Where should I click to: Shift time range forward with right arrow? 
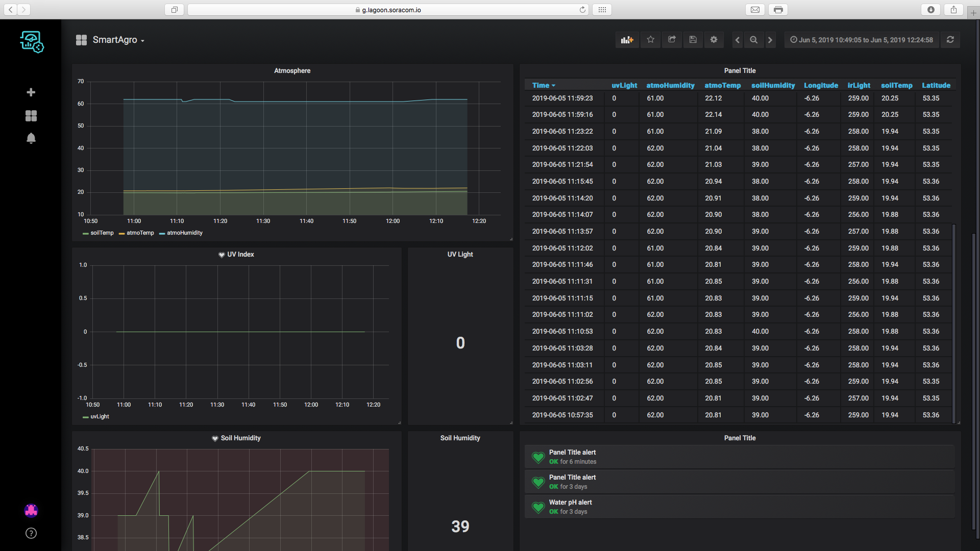tap(770, 40)
